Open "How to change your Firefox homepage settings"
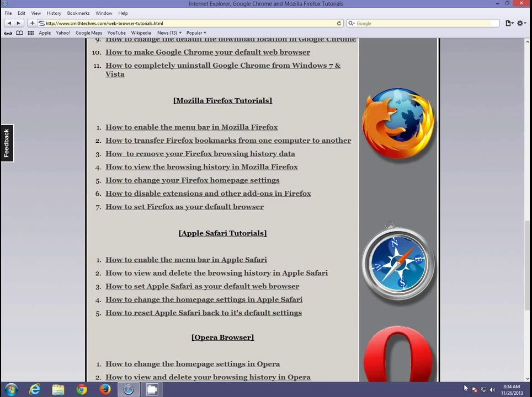The height and width of the screenshot is (397, 532). [193, 180]
